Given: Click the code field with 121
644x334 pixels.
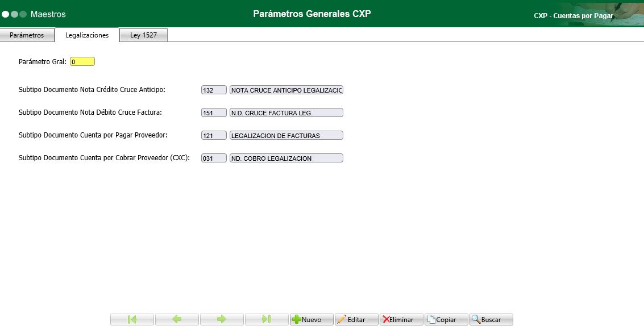Looking at the screenshot, I should [214, 135].
